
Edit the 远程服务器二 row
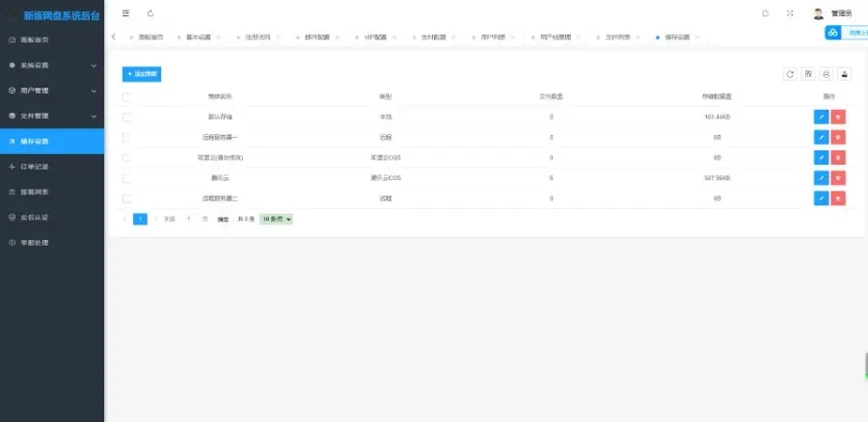(821, 198)
